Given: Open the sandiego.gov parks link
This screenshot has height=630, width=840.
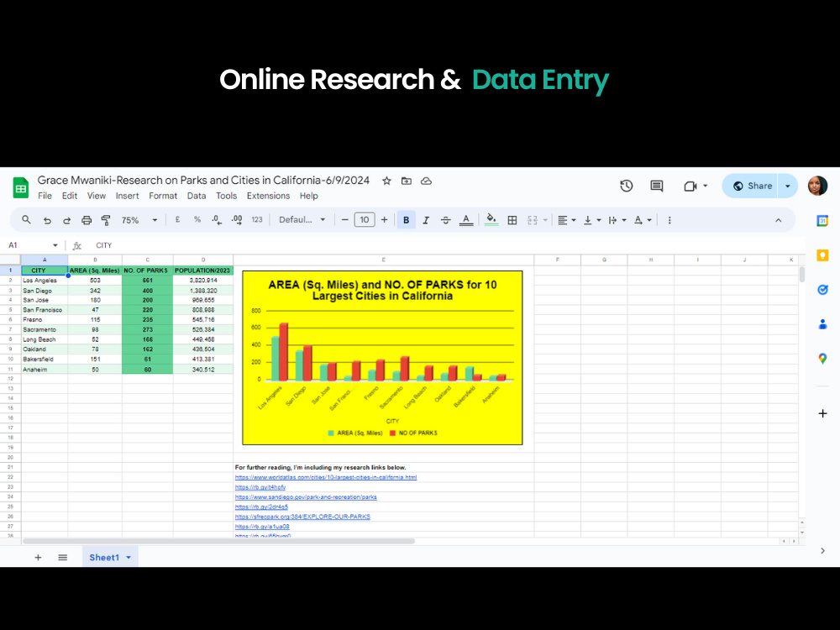Looking at the screenshot, I should [x=306, y=497].
